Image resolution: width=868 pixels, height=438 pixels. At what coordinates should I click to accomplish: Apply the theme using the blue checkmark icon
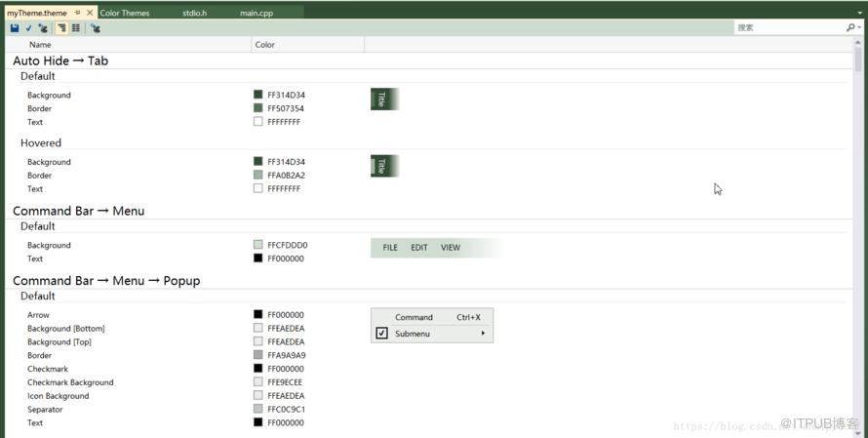click(29, 27)
